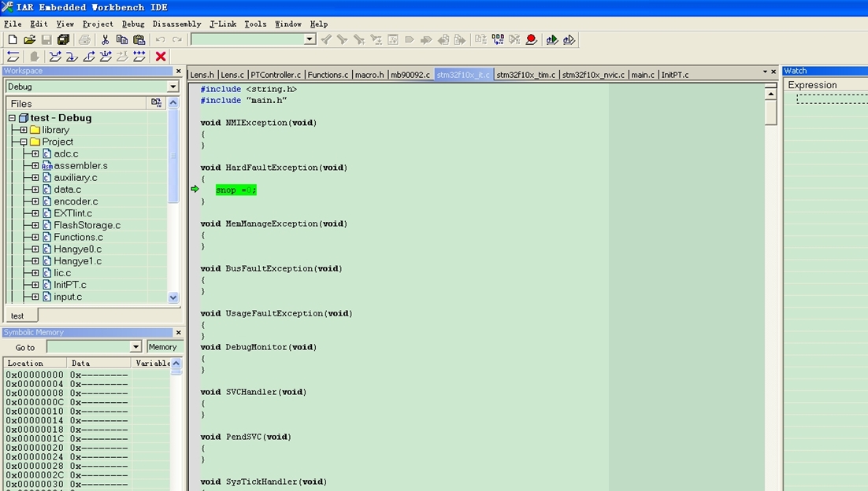Cut selection with the scissors icon
This screenshot has height=491, width=868.
[106, 40]
